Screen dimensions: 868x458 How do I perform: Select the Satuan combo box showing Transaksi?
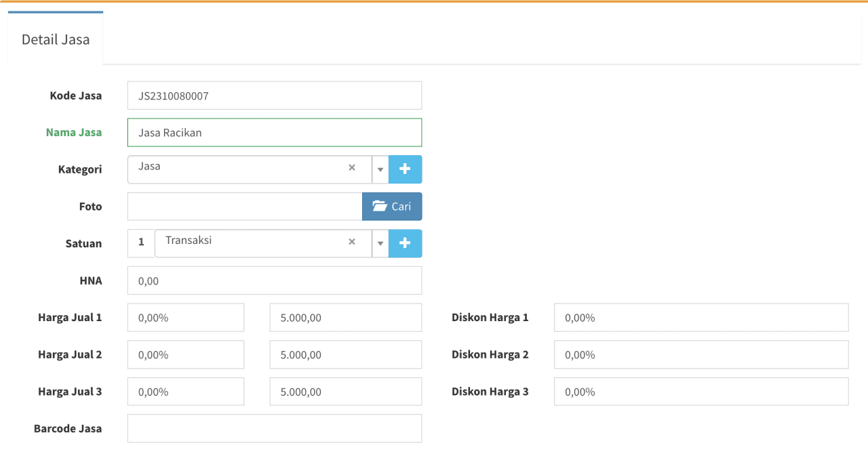(263, 243)
